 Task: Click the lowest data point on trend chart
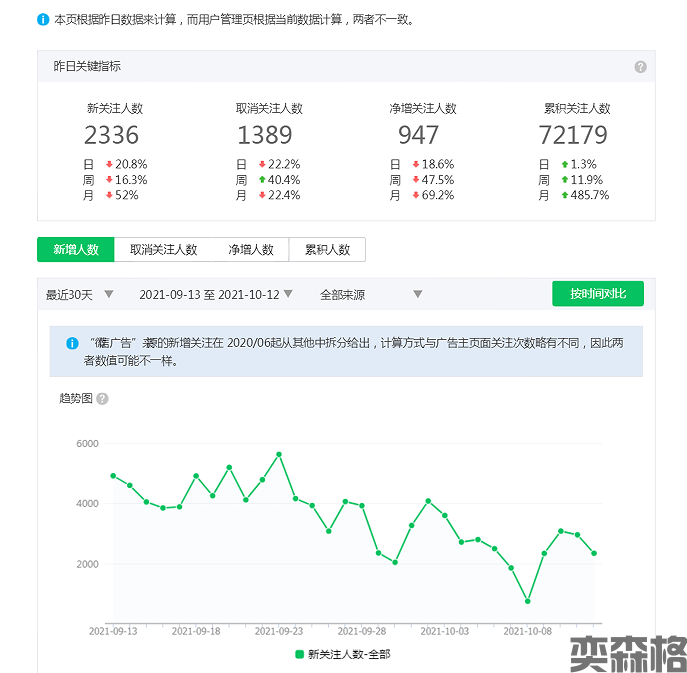click(x=527, y=601)
